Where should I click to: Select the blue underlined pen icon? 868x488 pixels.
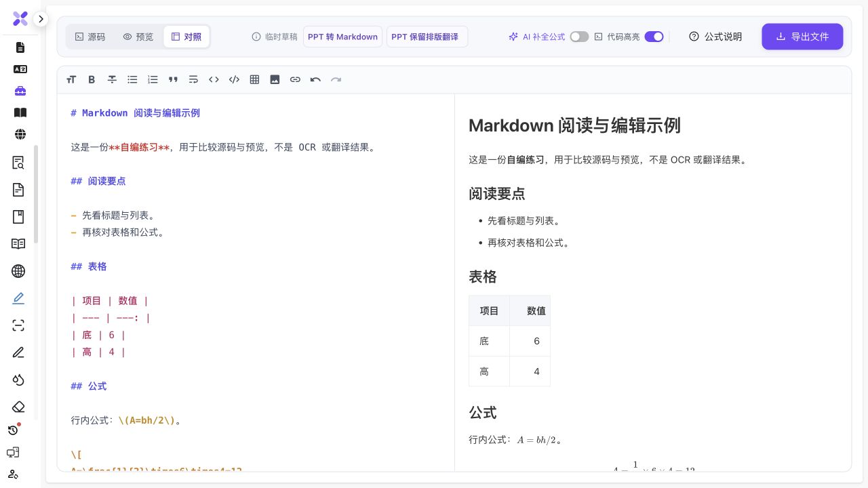point(18,298)
